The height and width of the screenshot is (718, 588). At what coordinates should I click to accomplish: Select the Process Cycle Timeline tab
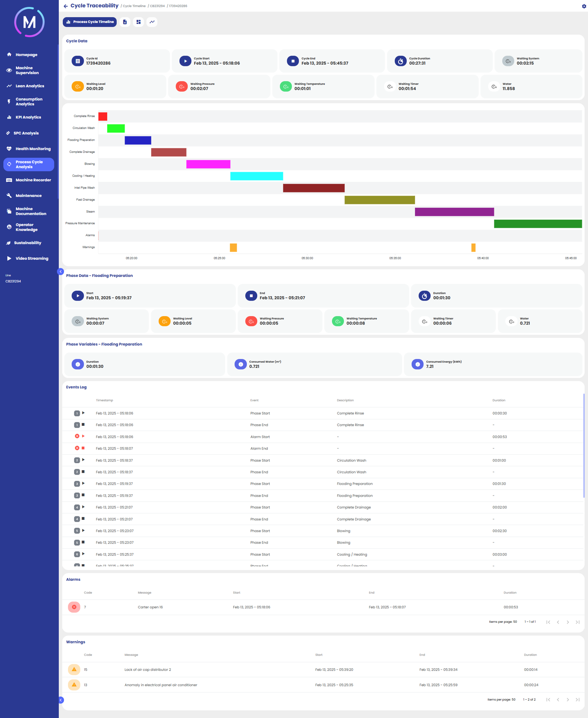pyautogui.click(x=90, y=22)
